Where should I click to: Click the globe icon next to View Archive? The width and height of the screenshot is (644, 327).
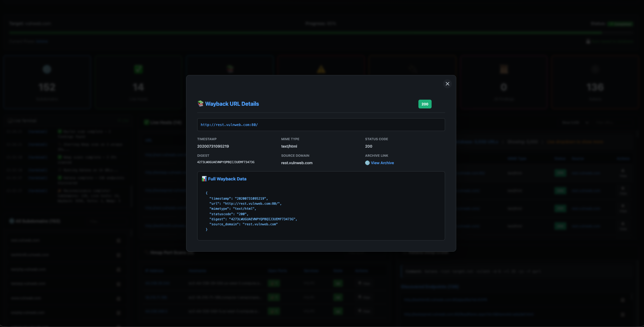(367, 163)
